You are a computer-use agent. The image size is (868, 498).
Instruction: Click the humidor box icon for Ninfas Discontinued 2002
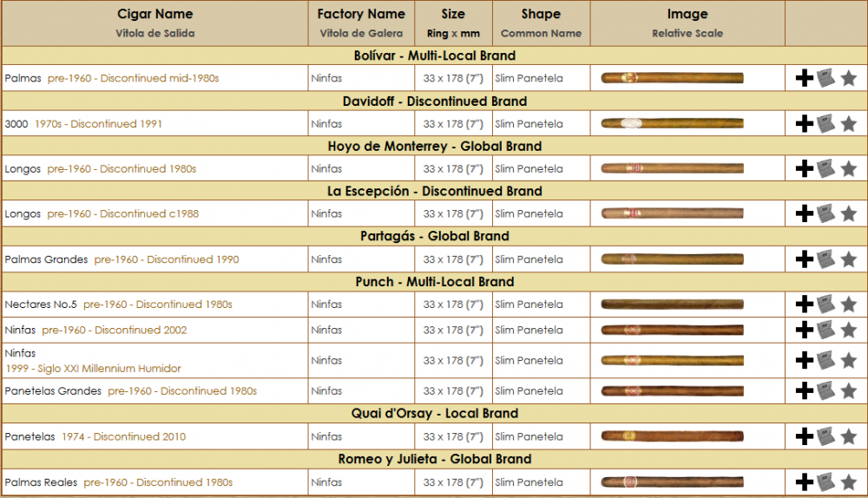coord(826,330)
